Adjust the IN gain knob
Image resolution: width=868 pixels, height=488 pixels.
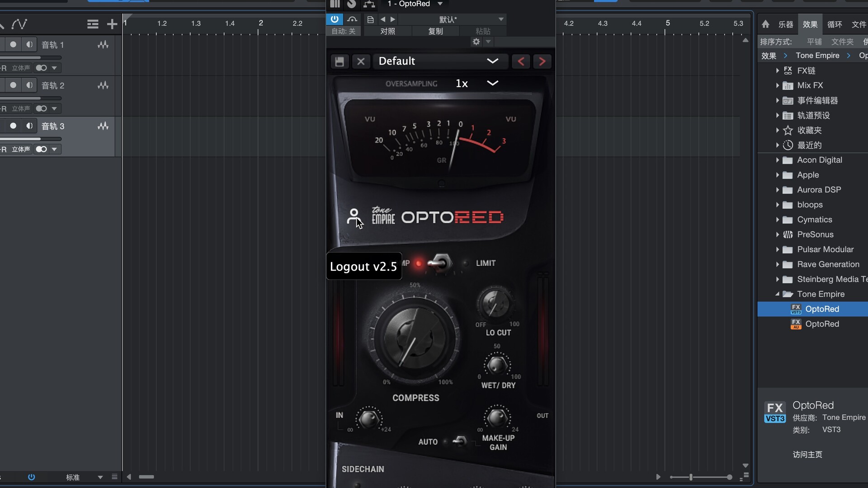(x=368, y=419)
